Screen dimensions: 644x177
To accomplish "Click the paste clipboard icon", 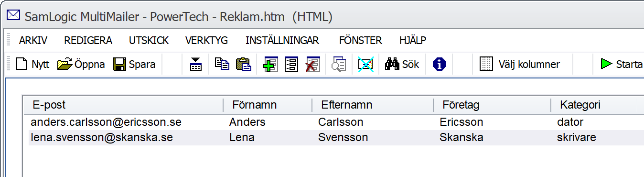I will pos(244,64).
